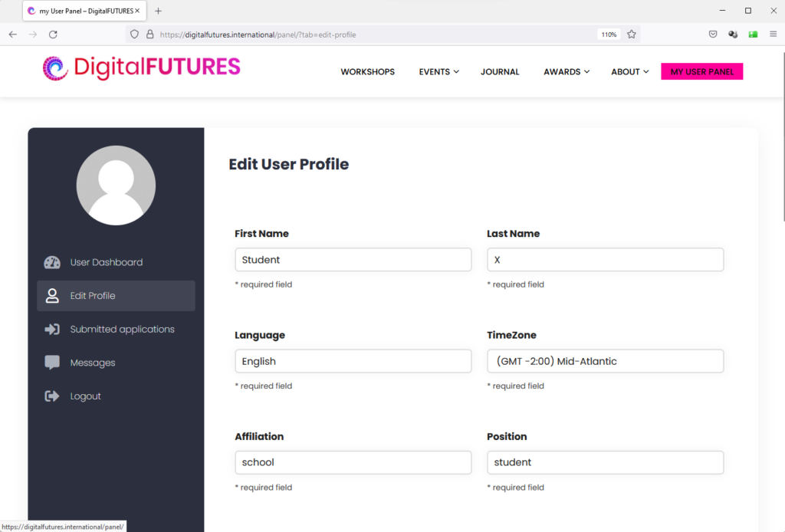Open the User Dashboard gauge icon

52,262
